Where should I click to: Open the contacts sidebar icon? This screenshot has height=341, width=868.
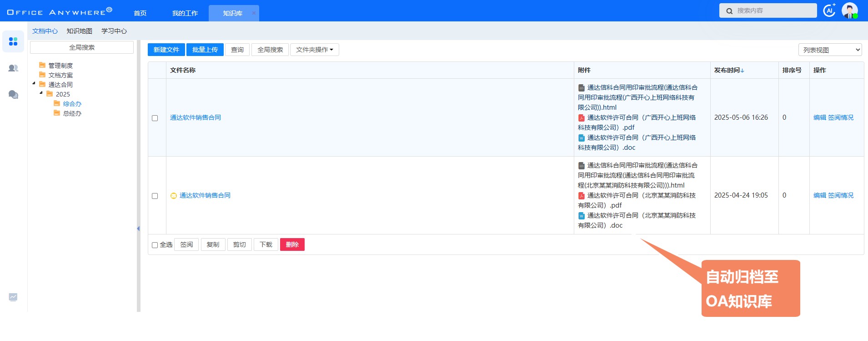(x=13, y=68)
